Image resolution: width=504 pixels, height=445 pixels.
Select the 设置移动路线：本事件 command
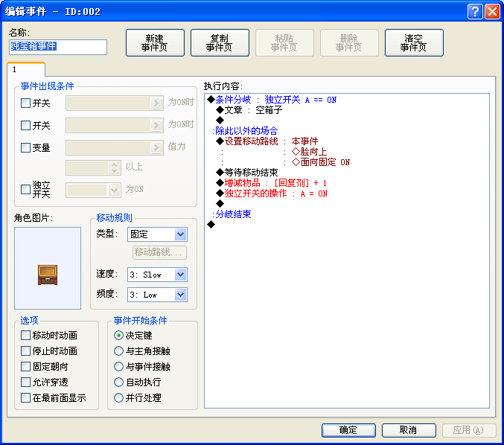coord(267,141)
